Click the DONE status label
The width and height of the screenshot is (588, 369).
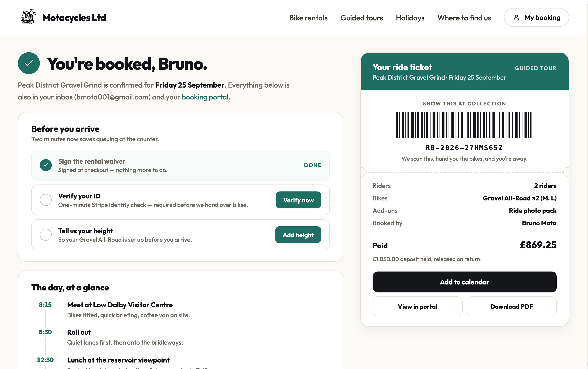[x=313, y=165]
